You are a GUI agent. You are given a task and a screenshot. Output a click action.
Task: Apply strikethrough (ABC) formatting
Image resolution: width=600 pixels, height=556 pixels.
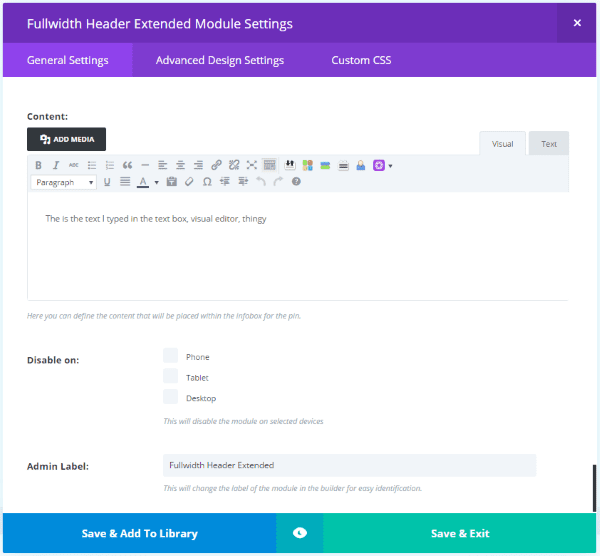pyautogui.click(x=73, y=165)
